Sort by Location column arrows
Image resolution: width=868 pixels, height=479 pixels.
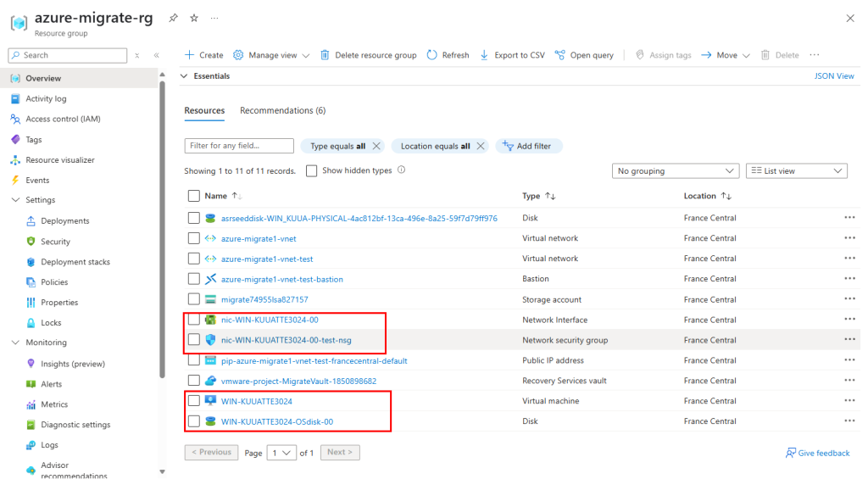[726, 196]
